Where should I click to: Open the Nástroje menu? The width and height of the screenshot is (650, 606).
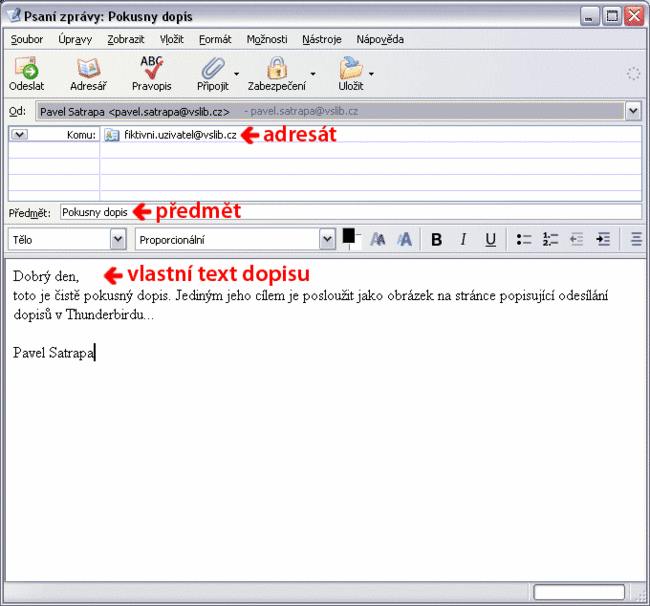pos(322,39)
